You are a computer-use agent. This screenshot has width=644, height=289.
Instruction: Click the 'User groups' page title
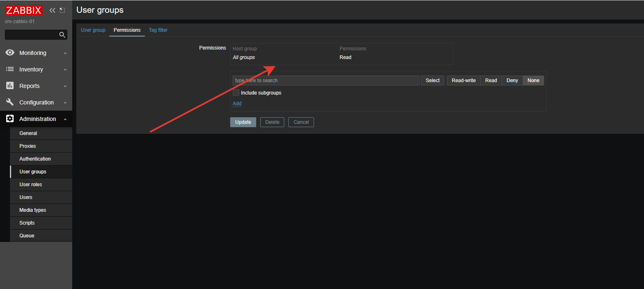(x=100, y=10)
